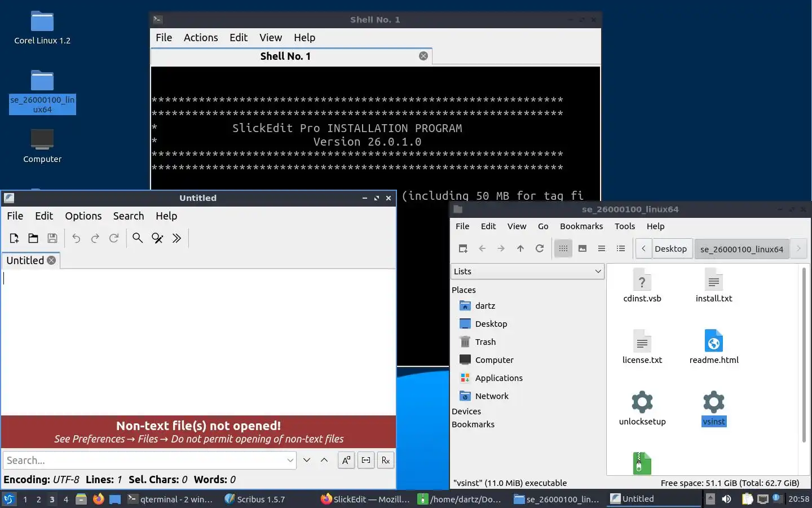Select the Corel Linux 1.2 desktop folder
The width and height of the screenshot is (812, 508).
pyautogui.click(x=42, y=28)
